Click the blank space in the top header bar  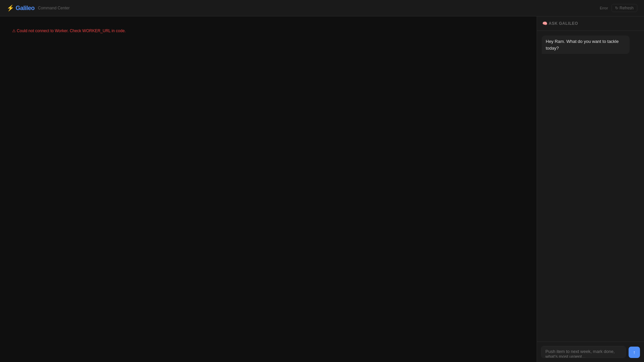335,8
